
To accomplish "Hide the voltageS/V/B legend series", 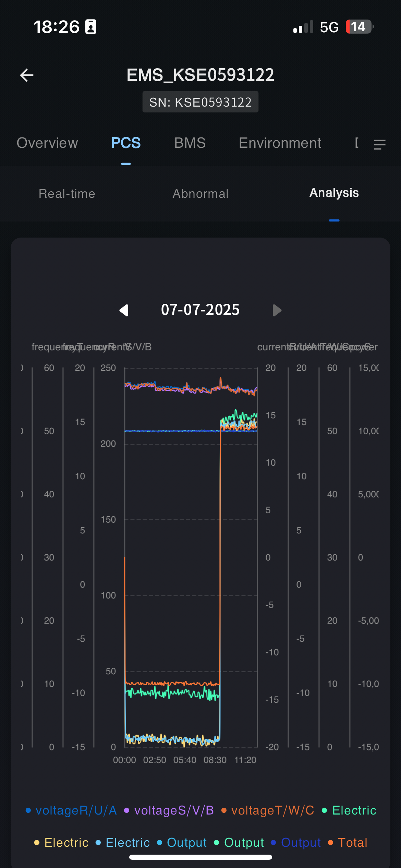I will coord(169,810).
